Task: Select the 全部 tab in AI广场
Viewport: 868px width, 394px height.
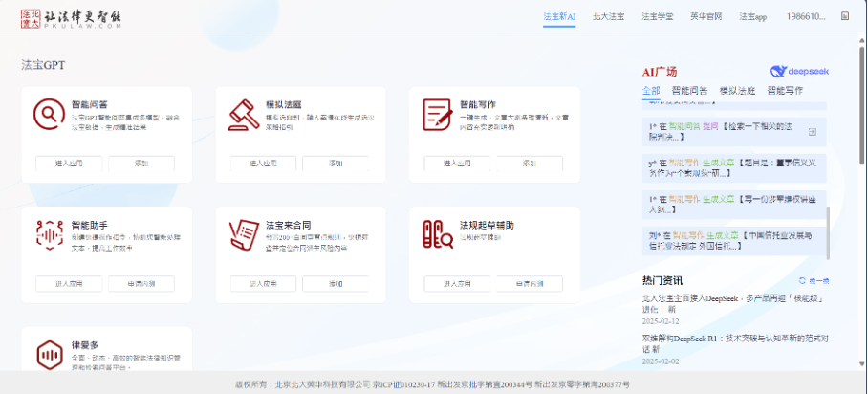Action: pos(651,90)
